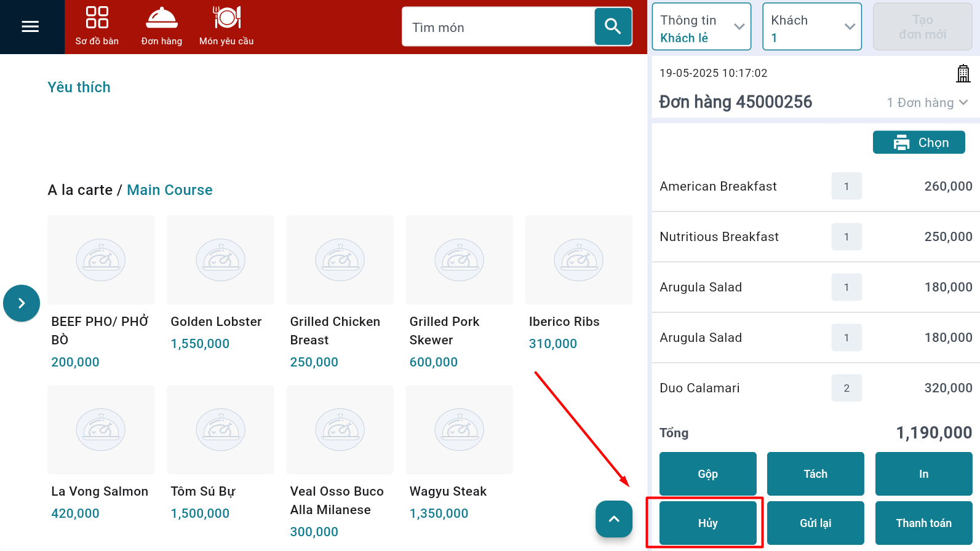Open Sơ đồ bàn table map

[97, 26]
